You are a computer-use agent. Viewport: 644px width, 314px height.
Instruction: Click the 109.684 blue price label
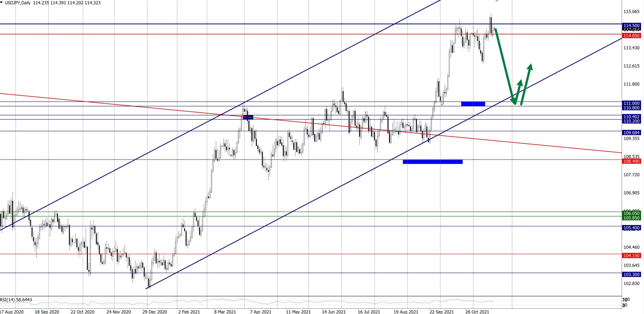click(x=631, y=133)
